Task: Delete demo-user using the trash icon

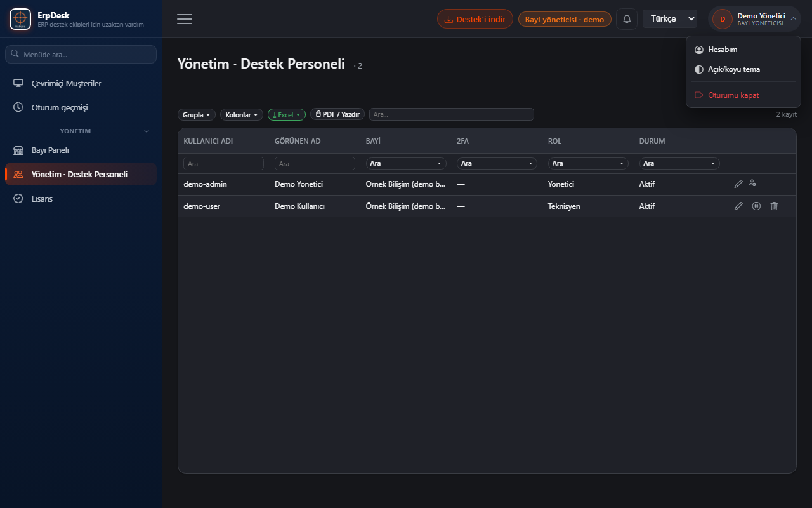Action: (x=774, y=206)
